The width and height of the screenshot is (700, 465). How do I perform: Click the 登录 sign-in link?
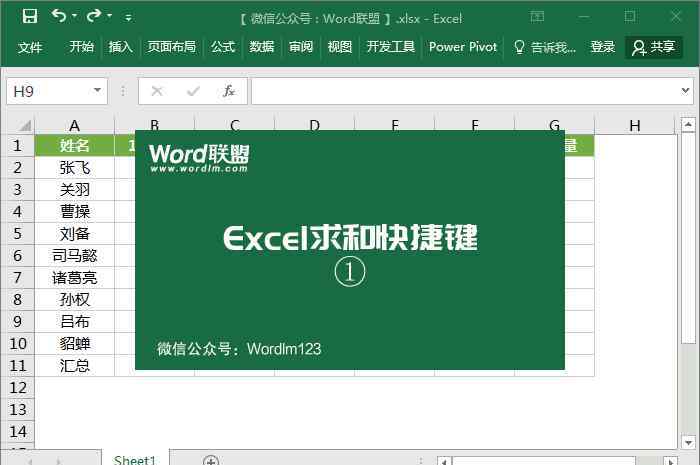click(x=602, y=47)
